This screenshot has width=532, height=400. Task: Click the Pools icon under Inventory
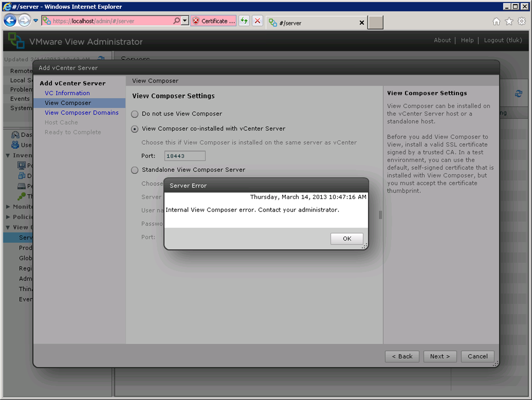pyautogui.click(x=21, y=166)
